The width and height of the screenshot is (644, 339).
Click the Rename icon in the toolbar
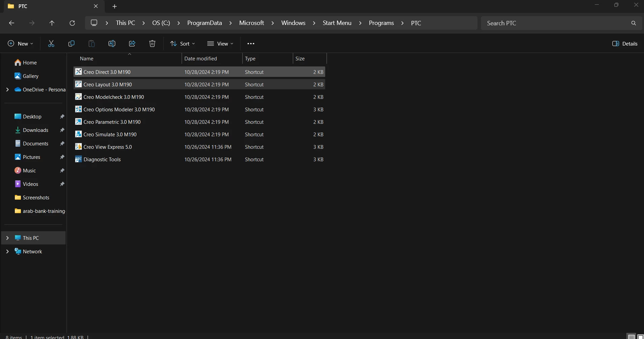(x=112, y=44)
